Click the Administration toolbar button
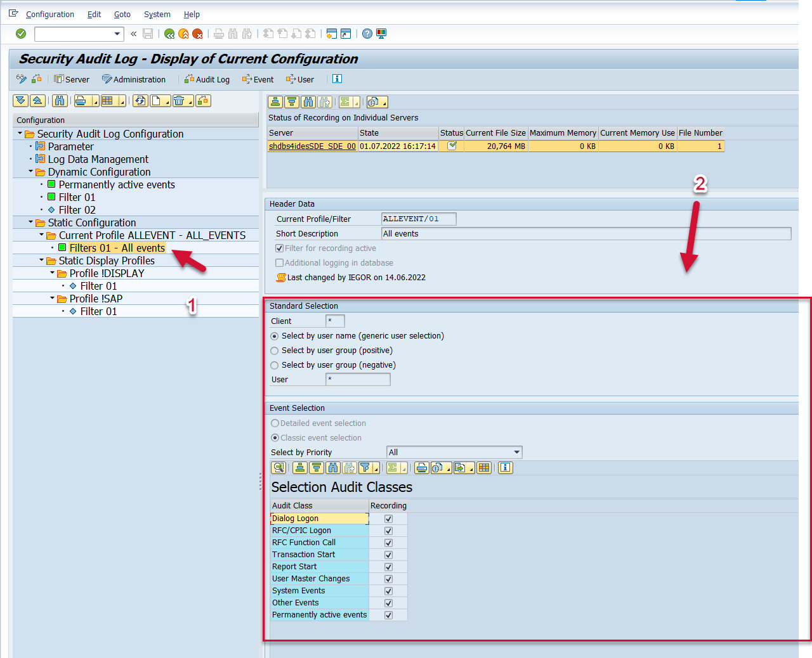Image resolution: width=812 pixels, height=658 pixels. [134, 79]
